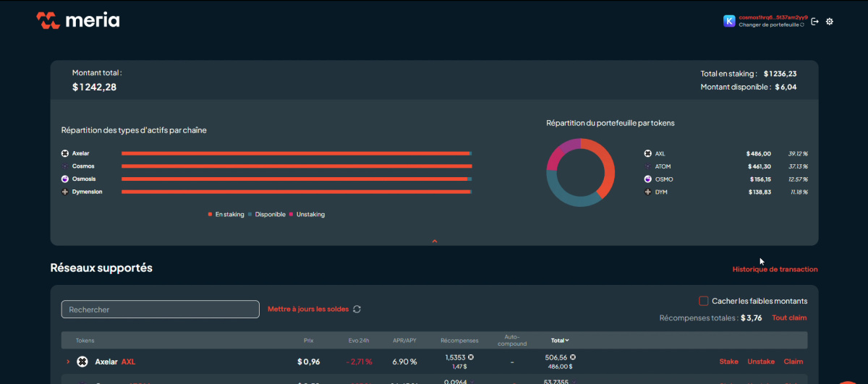Click the Meria logo
The image size is (868, 384).
pos(78,20)
